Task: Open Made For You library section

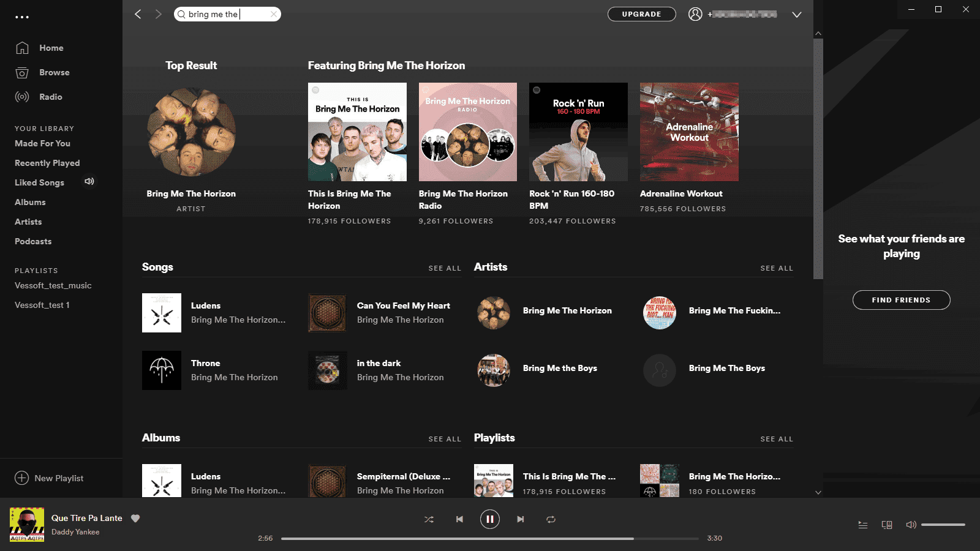Action: point(42,143)
